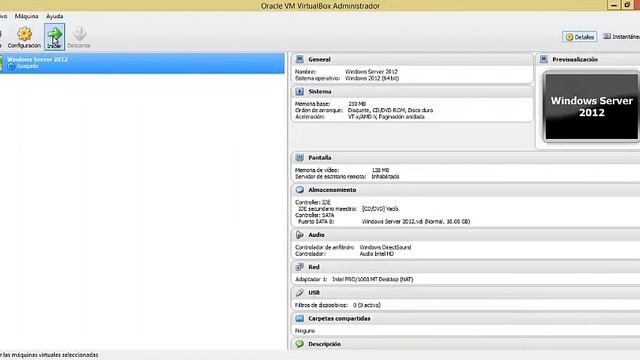Click the Controller: SATA line
The height and width of the screenshot is (360, 640).
click(314, 215)
